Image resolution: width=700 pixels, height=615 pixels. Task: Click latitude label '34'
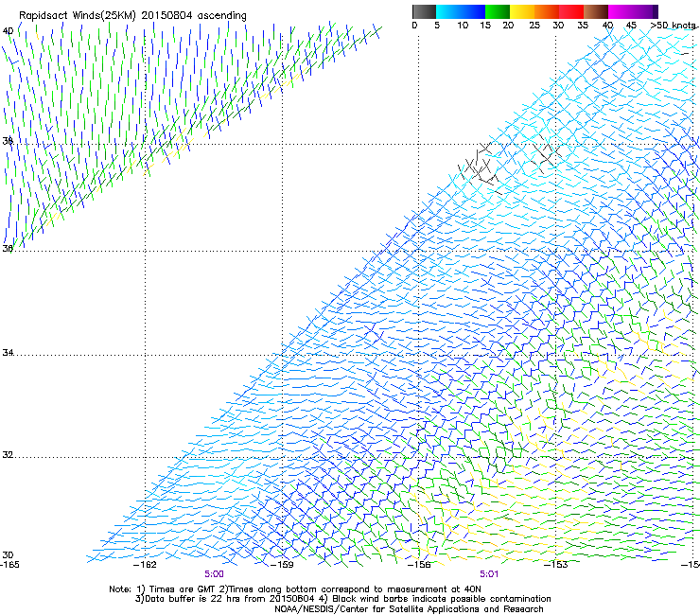coord(8,353)
